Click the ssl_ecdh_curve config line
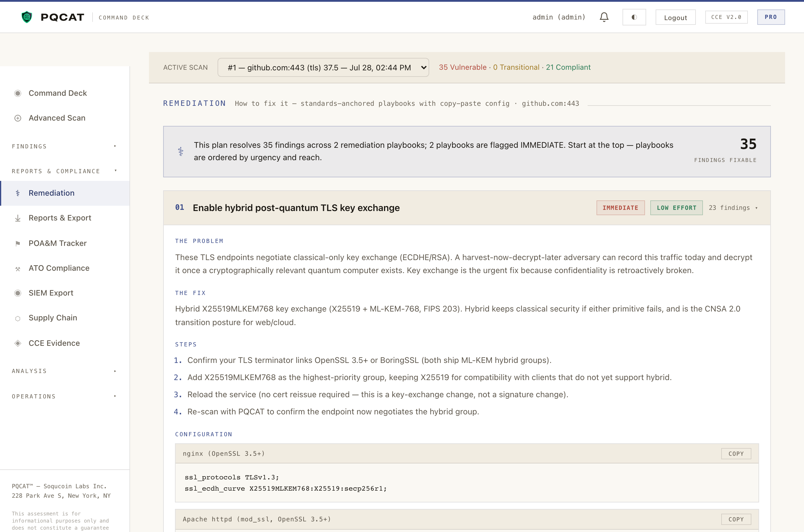This screenshot has width=804, height=532. pyautogui.click(x=286, y=489)
